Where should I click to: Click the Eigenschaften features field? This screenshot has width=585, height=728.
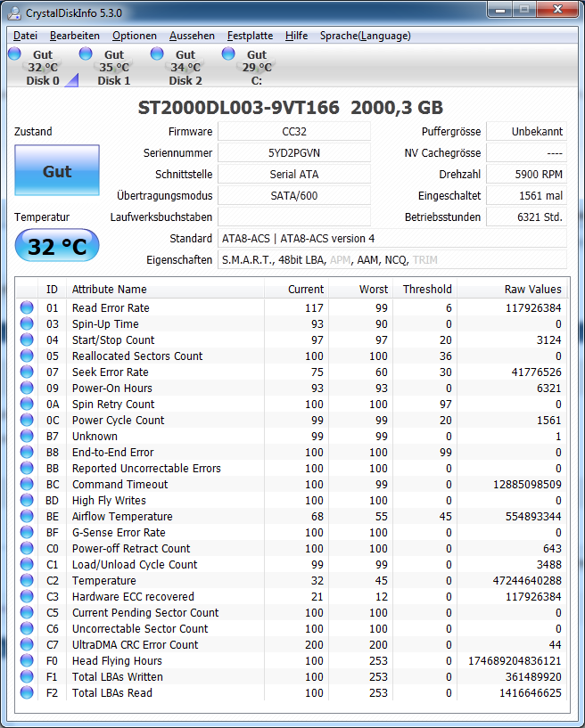[x=392, y=259]
